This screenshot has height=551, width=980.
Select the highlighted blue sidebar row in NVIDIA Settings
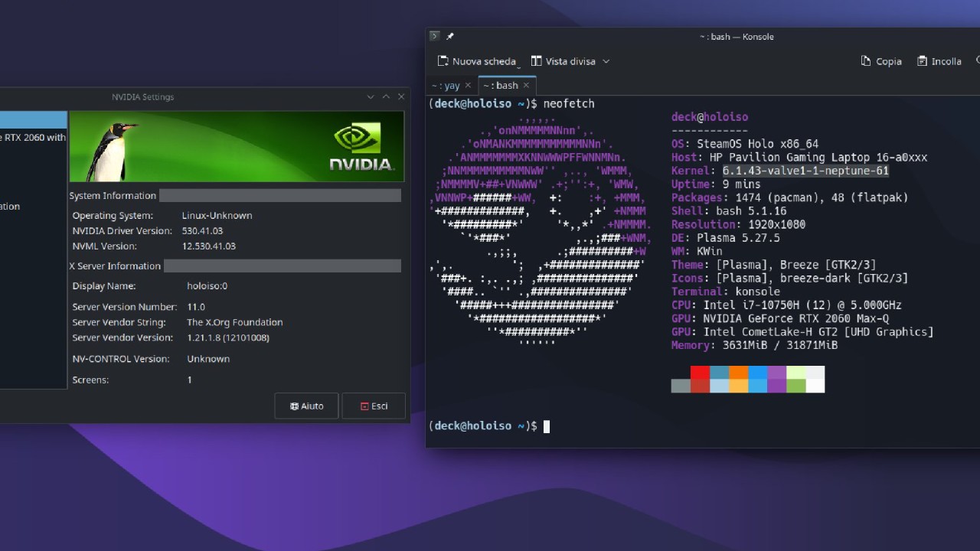[34, 119]
